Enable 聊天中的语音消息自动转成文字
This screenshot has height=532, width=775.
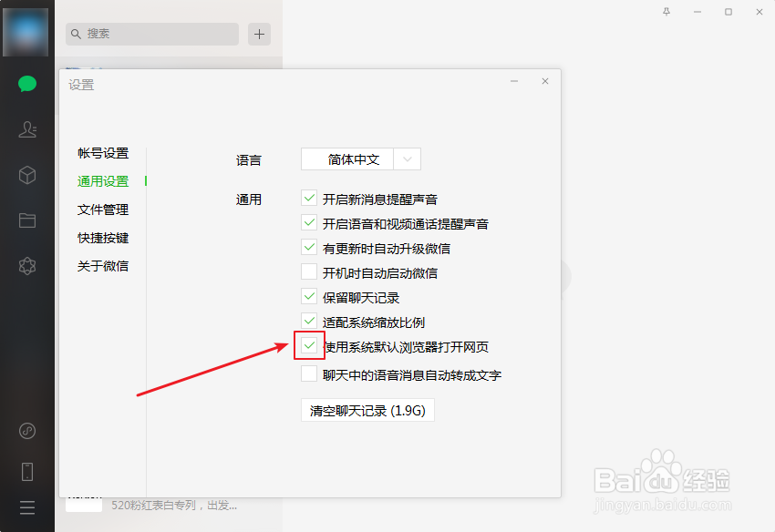click(309, 374)
